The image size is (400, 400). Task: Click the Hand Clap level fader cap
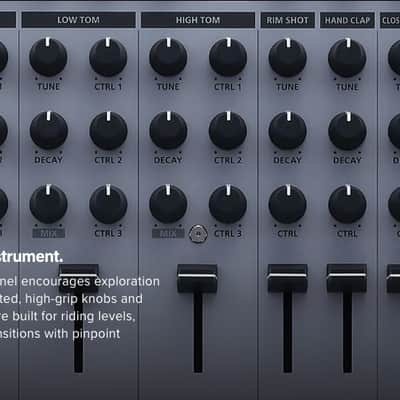[x=347, y=278]
